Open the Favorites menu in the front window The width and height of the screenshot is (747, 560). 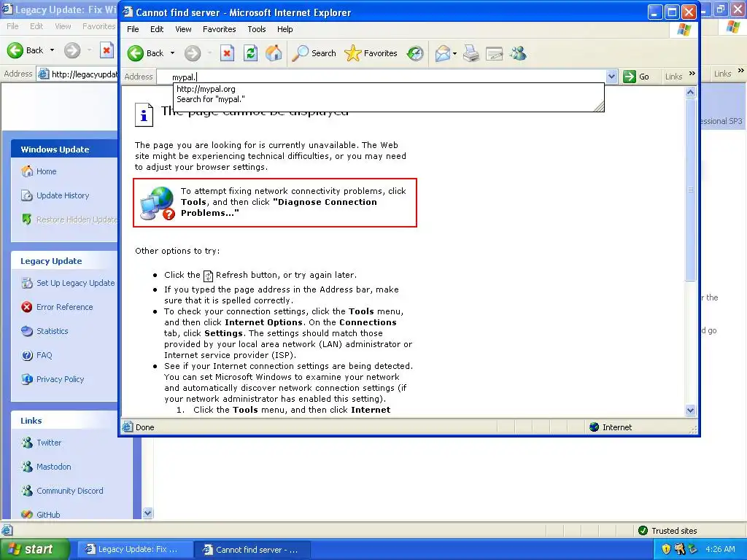(x=219, y=29)
